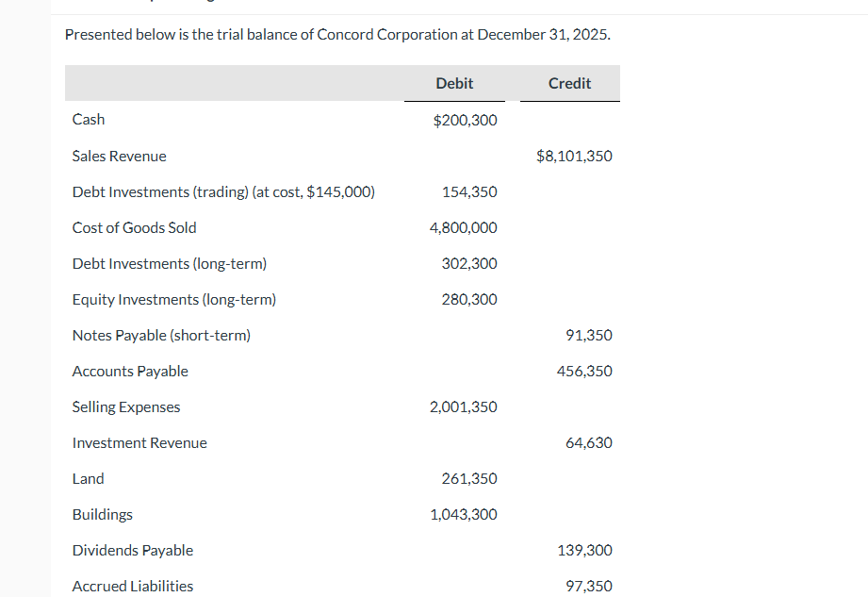Select the Selling Expenses row label

126,406
